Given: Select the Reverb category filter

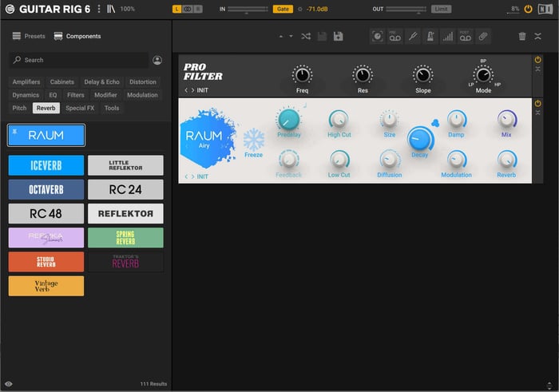Looking at the screenshot, I should [46, 109].
